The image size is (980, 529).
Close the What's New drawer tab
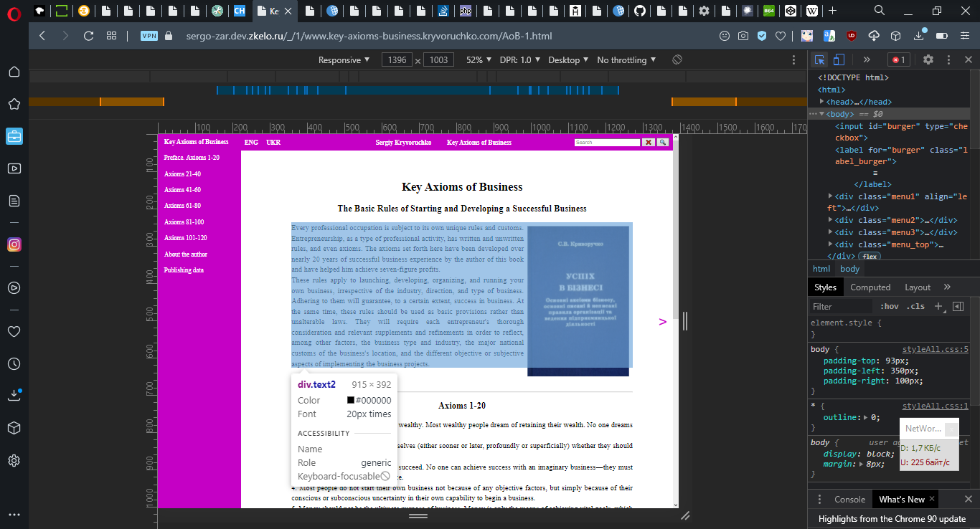click(932, 499)
